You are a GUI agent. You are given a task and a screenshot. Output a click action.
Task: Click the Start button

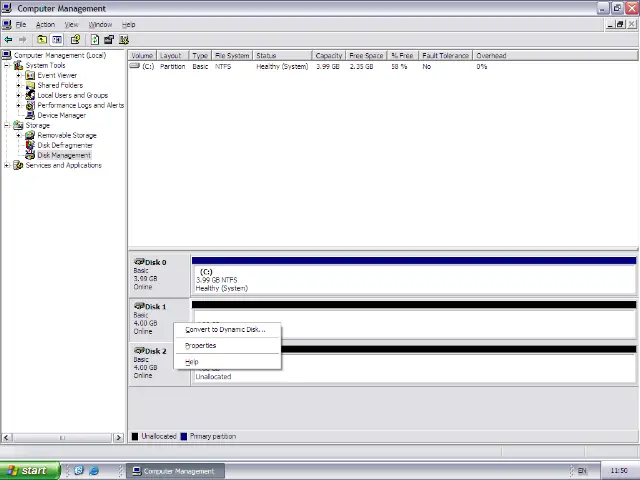click(x=30, y=470)
